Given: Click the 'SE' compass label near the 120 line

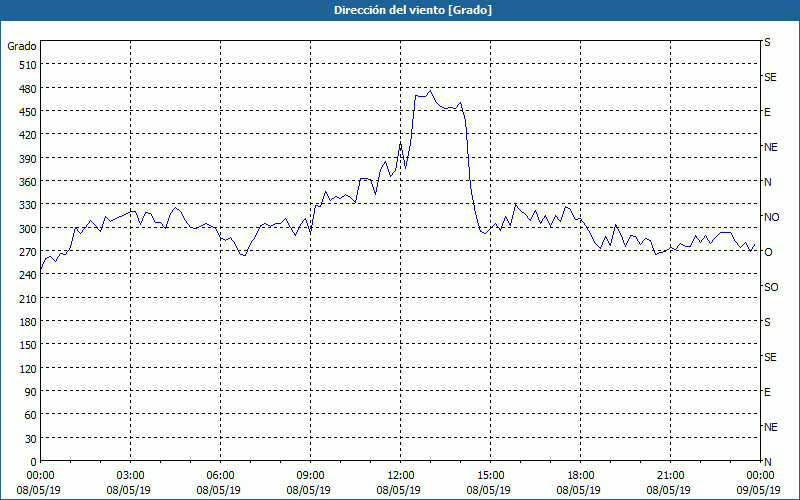Looking at the screenshot, I should [770, 357].
